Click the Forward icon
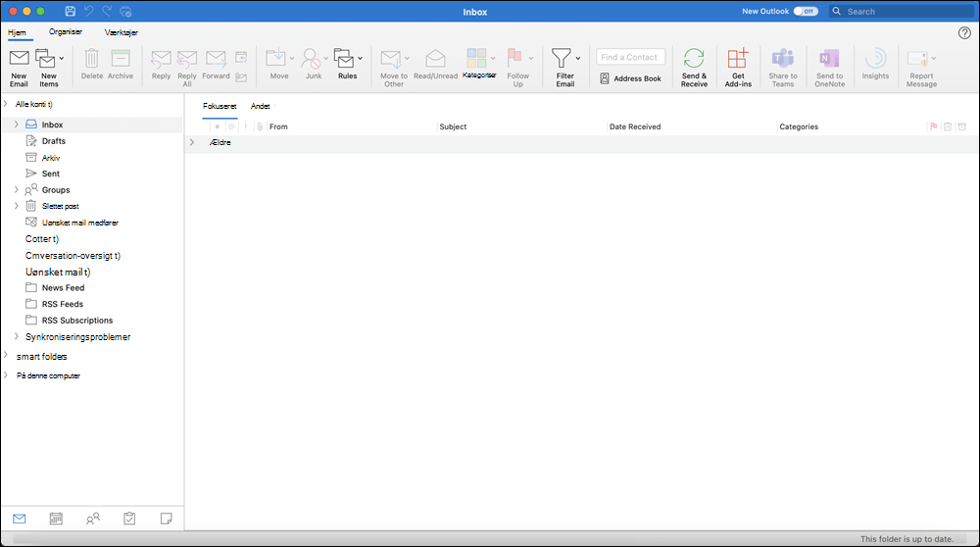980x547 pixels. 216,59
